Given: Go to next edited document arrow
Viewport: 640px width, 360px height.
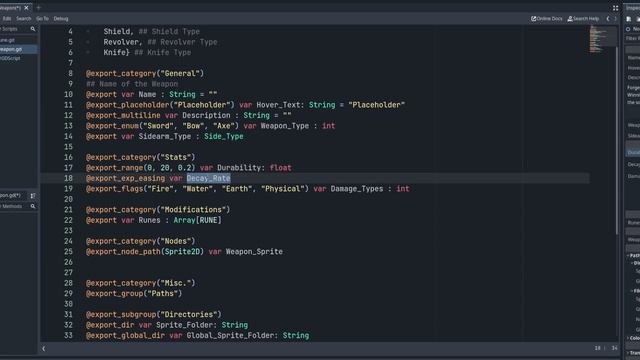Looking at the screenshot, I should [616, 19].
